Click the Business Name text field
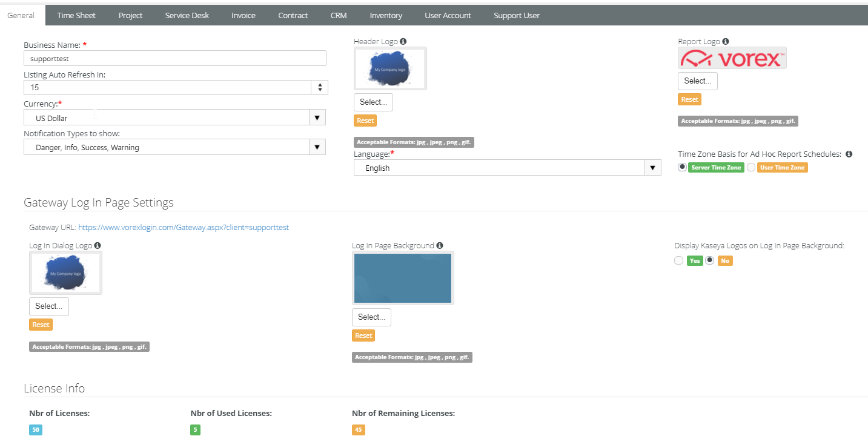This screenshot has height=436, width=868. tap(174, 58)
